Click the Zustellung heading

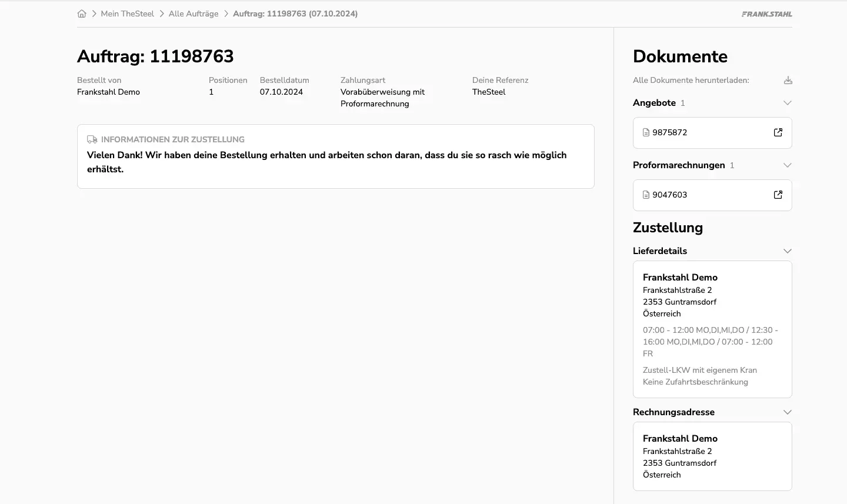pyautogui.click(x=668, y=228)
